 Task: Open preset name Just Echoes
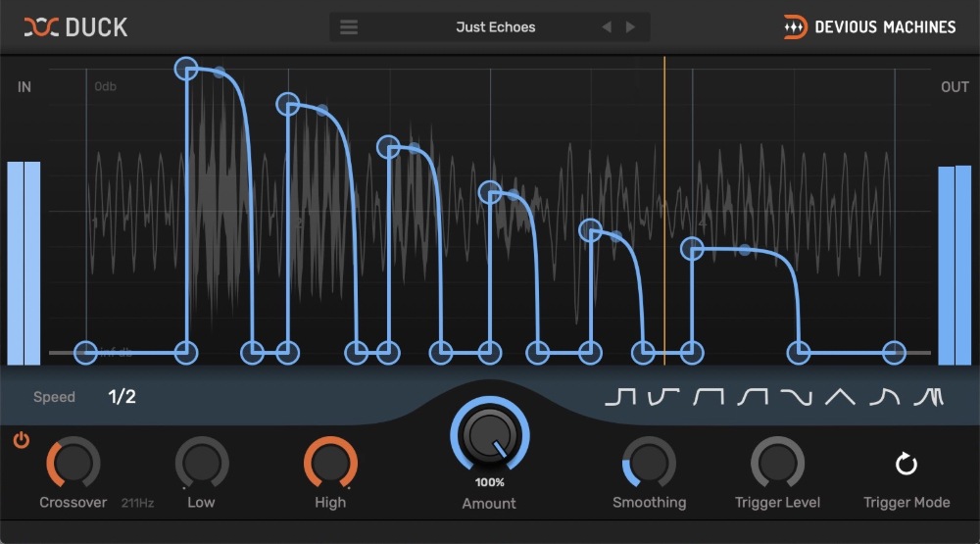coord(495,26)
